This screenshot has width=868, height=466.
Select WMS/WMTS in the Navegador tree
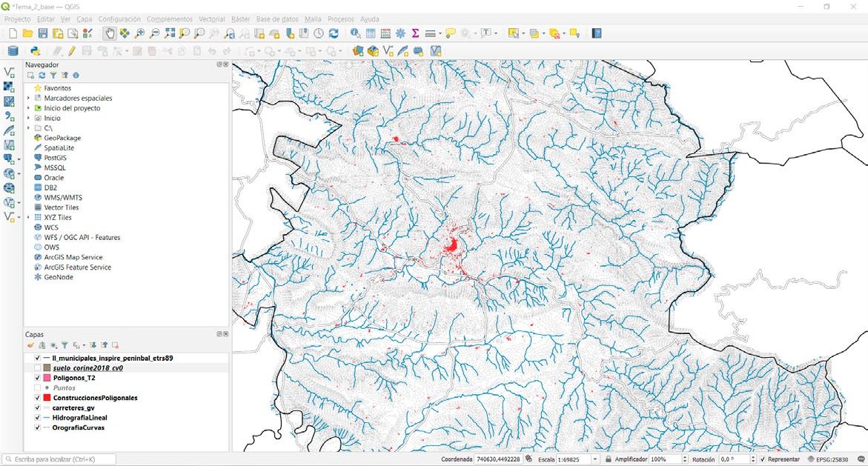click(x=62, y=198)
